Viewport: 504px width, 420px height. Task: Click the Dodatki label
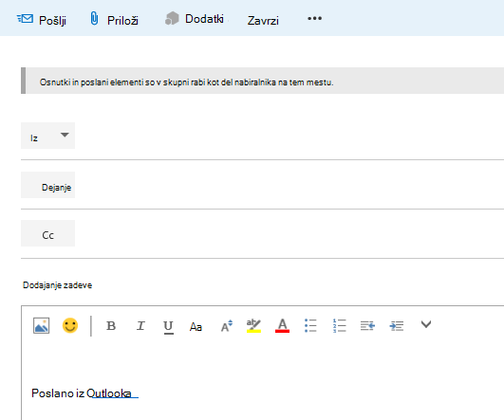[x=204, y=19]
